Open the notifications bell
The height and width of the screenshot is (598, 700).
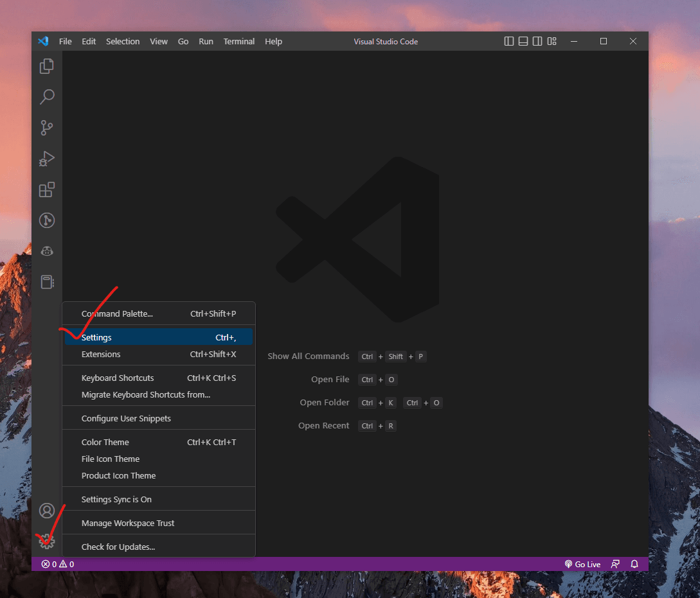pos(634,564)
